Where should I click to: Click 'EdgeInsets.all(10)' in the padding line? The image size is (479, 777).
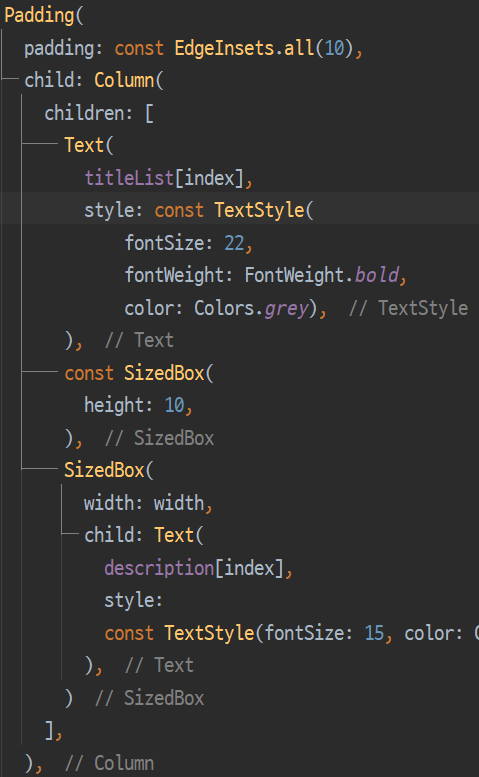264,48
